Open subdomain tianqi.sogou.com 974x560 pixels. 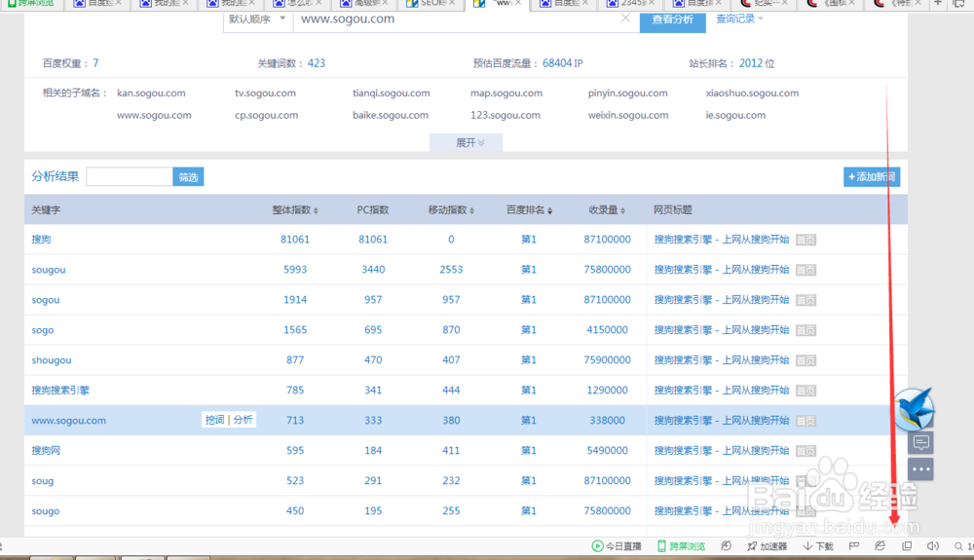pyautogui.click(x=392, y=93)
